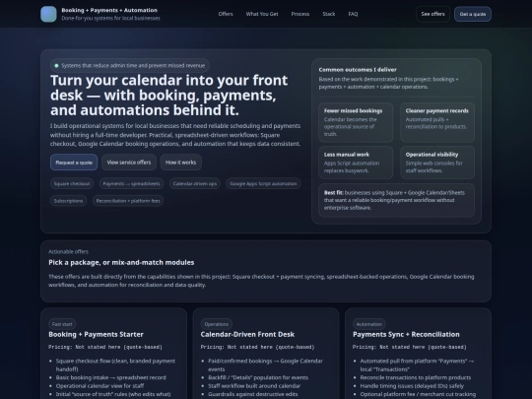Viewport: 532px width, 399px height.
Task: Click the Best fit note box
Action: point(396,200)
